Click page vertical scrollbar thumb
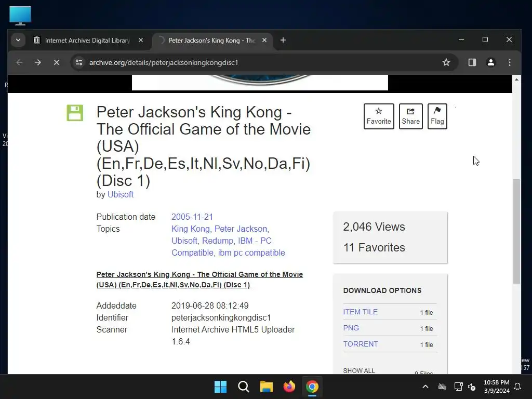This screenshot has width=532, height=399. tap(516, 231)
